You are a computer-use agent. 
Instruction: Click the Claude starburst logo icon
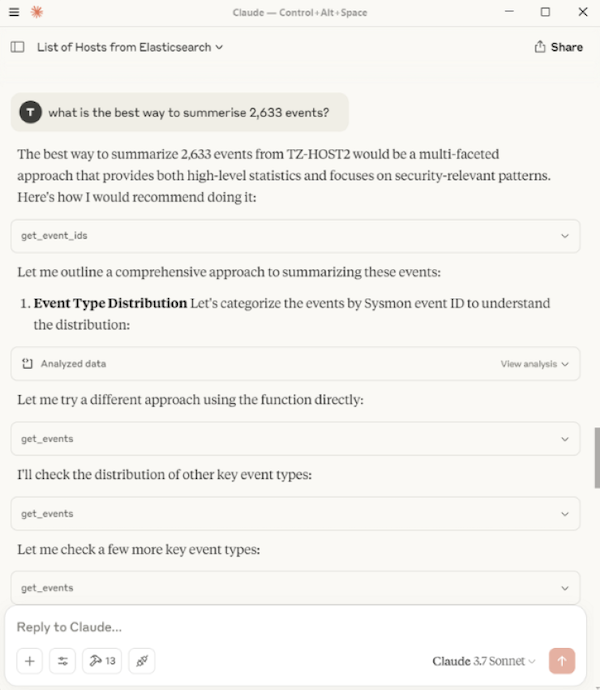[37, 12]
